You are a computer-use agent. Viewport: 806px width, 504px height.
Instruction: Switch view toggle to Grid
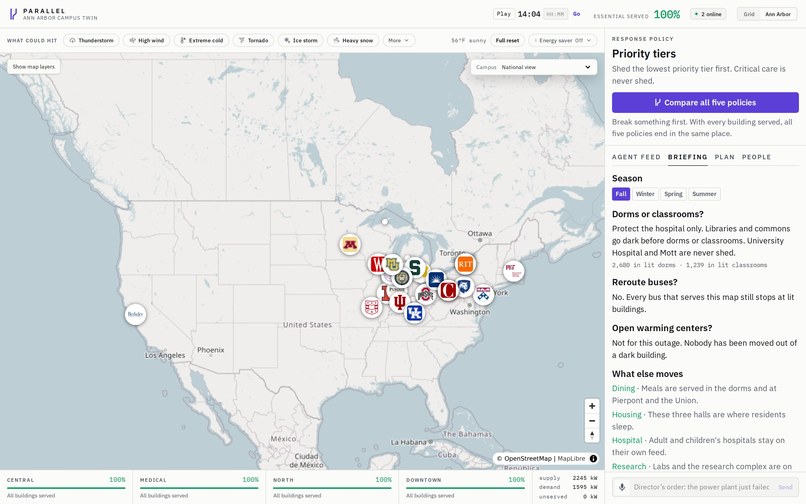pos(749,14)
